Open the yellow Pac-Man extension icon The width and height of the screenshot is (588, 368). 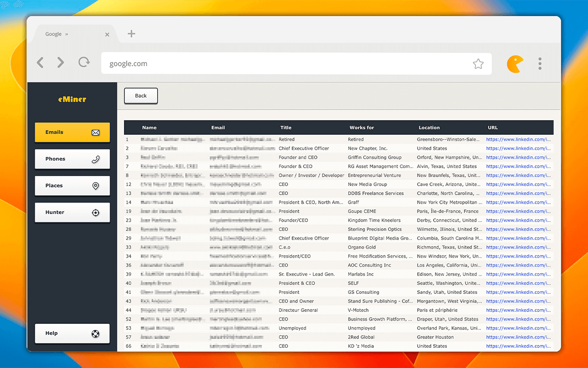(515, 64)
